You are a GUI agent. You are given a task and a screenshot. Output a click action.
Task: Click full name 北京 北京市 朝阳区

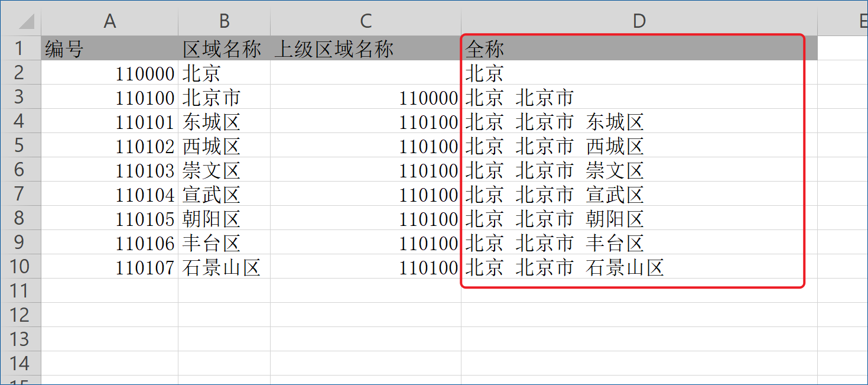click(x=639, y=218)
